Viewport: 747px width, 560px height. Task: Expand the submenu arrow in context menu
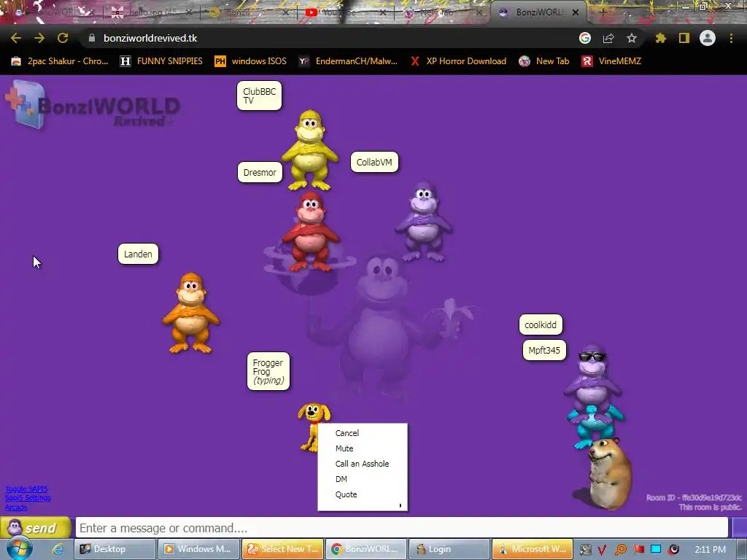click(x=400, y=506)
